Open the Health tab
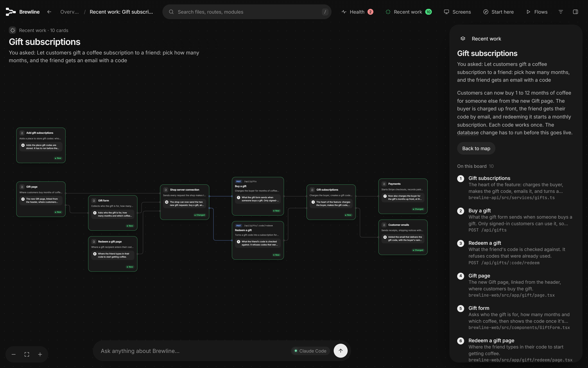This screenshot has width=588, height=368. click(x=357, y=12)
